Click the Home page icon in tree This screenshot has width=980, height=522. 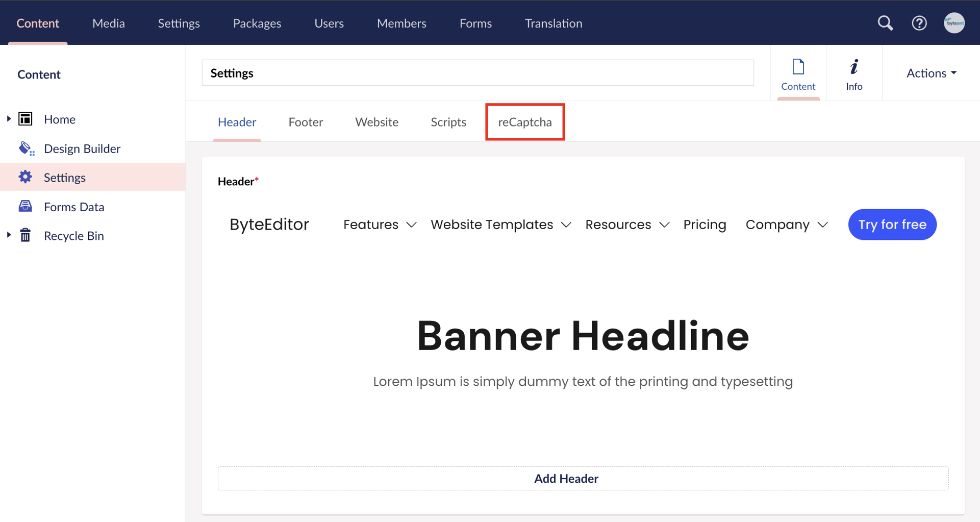(x=26, y=119)
